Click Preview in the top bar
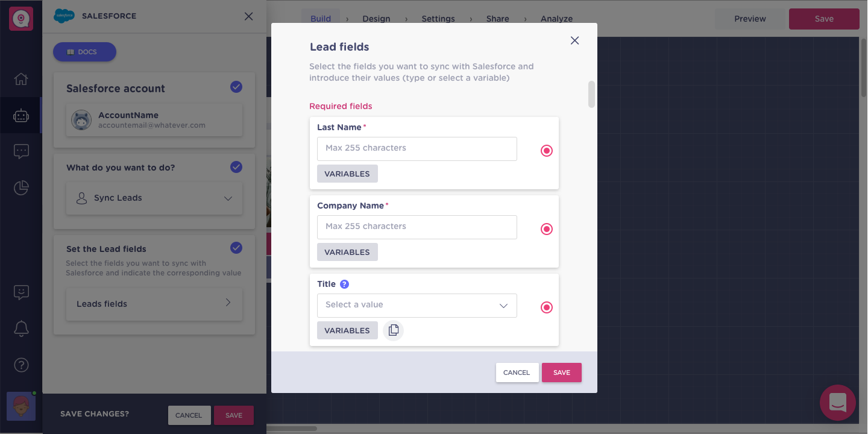Screen dimensions: 868x434 coord(750,19)
